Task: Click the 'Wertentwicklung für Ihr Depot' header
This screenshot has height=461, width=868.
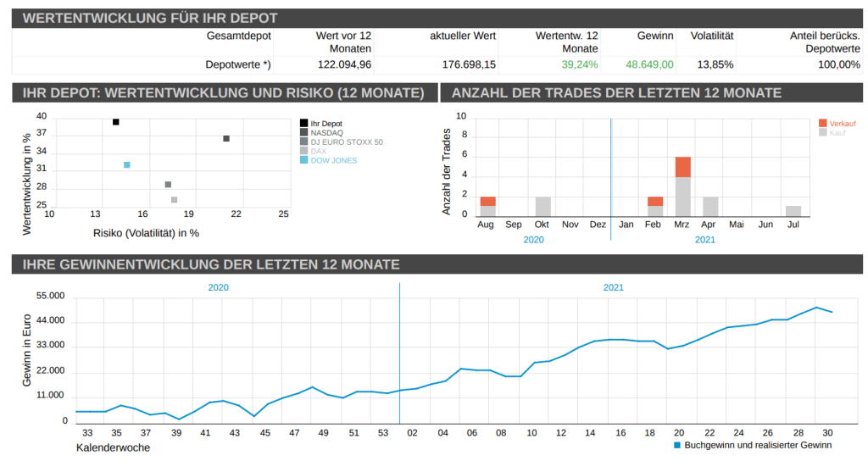Action: pos(150,18)
